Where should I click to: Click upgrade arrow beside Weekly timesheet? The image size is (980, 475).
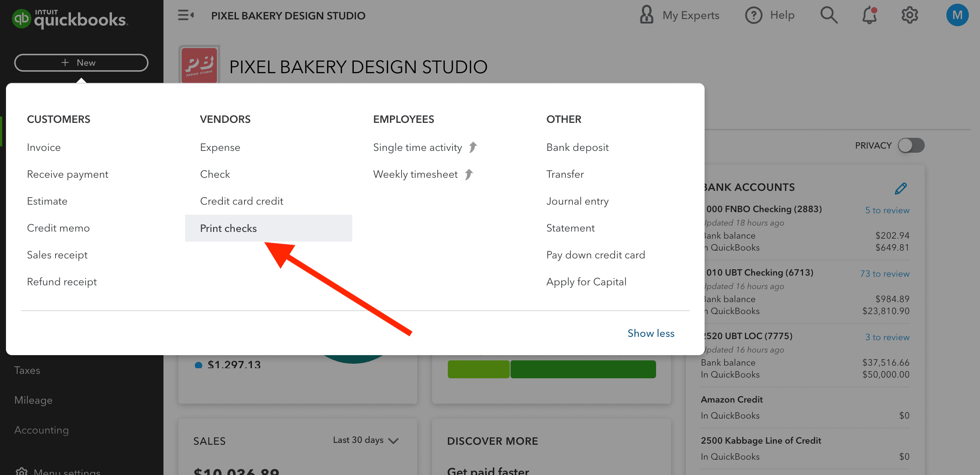[469, 174]
